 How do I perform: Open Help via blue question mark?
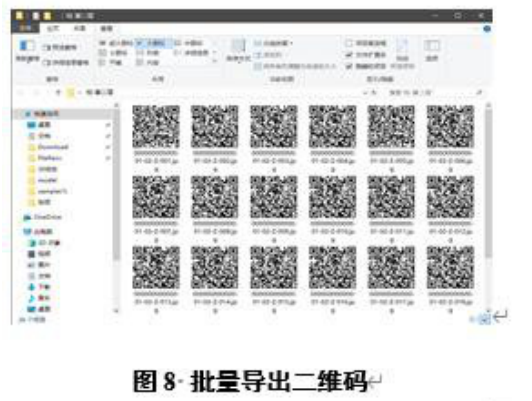(x=487, y=28)
